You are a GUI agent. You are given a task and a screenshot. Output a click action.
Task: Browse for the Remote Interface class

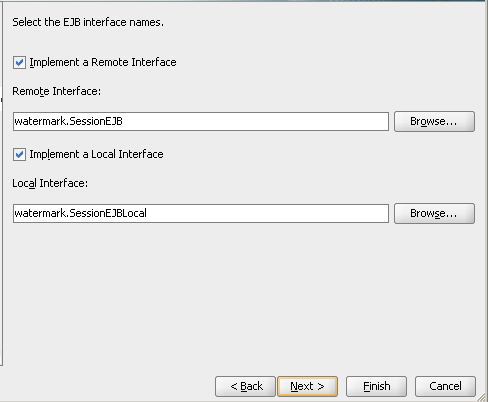[434, 121]
